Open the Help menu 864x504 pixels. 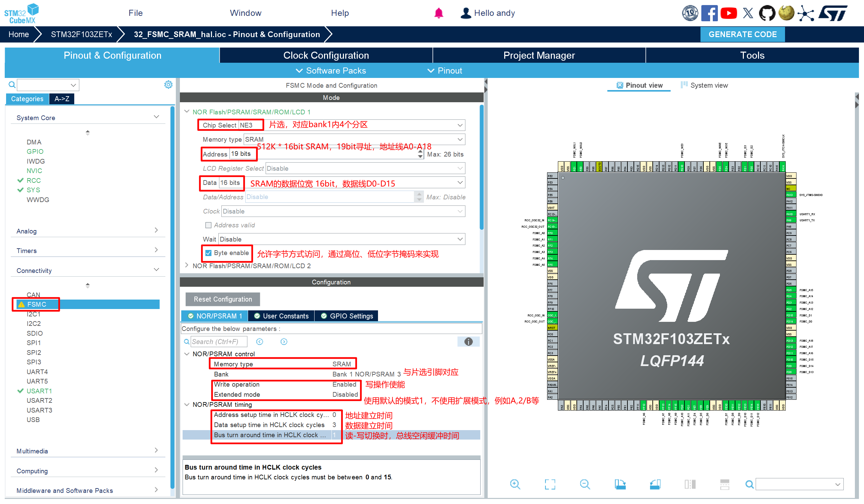pyautogui.click(x=340, y=13)
